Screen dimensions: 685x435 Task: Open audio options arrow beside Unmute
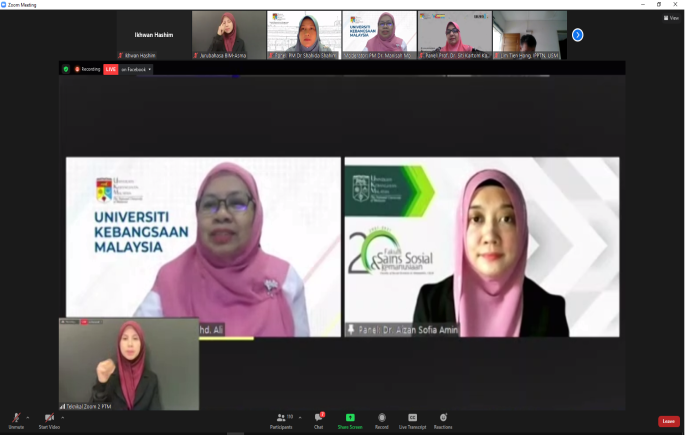[x=29, y=416]
